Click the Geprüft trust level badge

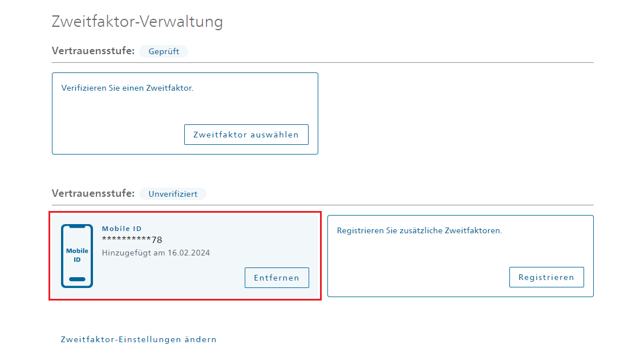pyautogui.click(x=164, y=51)
